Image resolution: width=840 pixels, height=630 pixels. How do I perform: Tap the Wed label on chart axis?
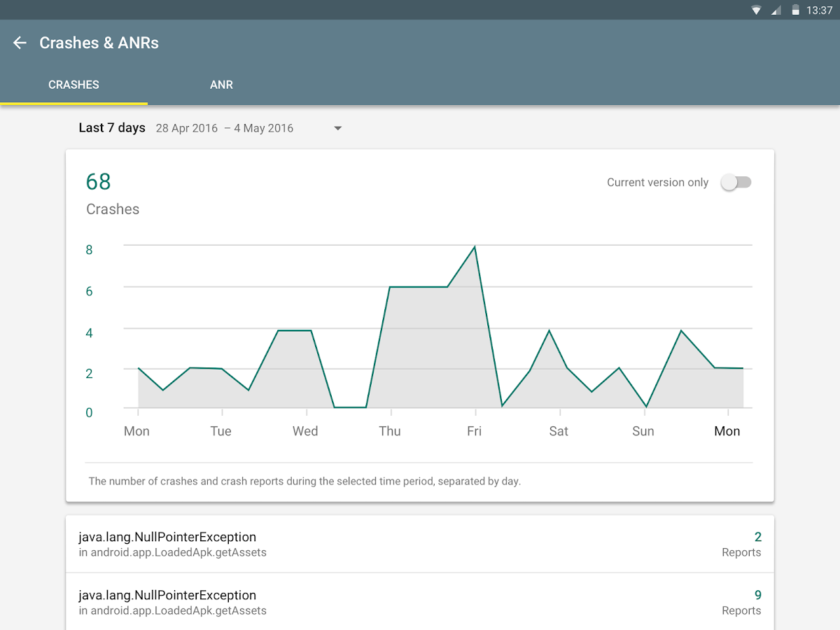click(x=305, y=431)
